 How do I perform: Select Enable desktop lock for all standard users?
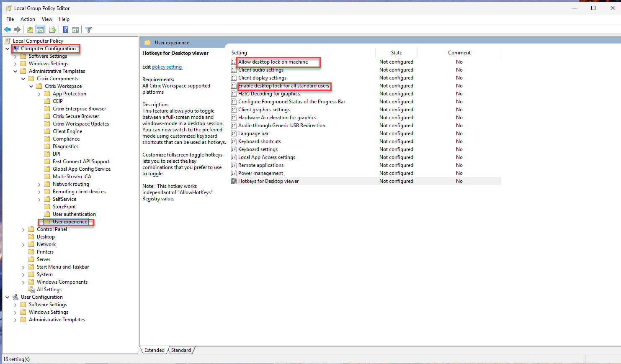click(284, 86)
